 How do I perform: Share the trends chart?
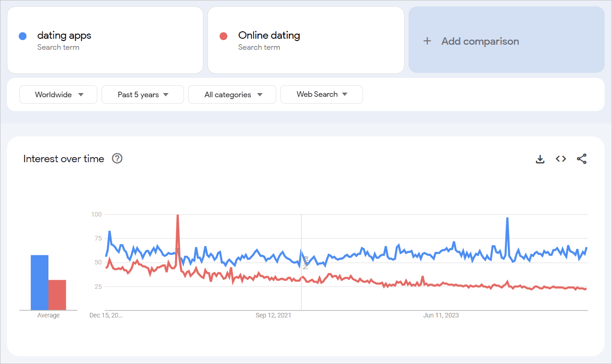[582, 159]
